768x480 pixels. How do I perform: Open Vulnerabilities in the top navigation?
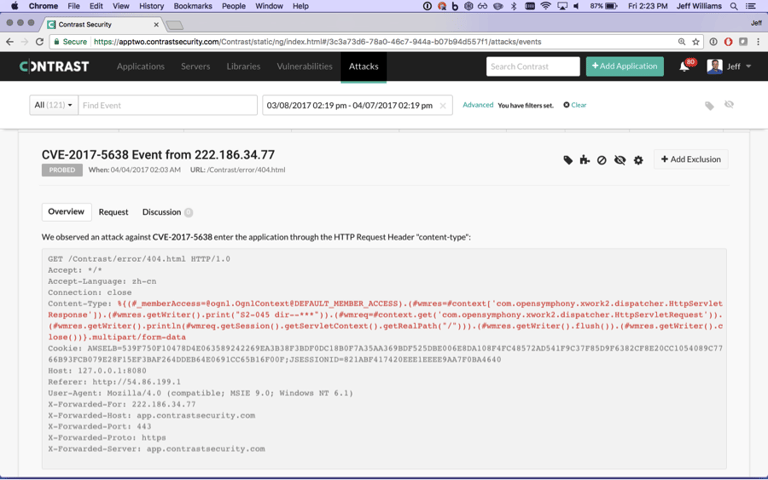pyautogui.click(x=304, y=67)
